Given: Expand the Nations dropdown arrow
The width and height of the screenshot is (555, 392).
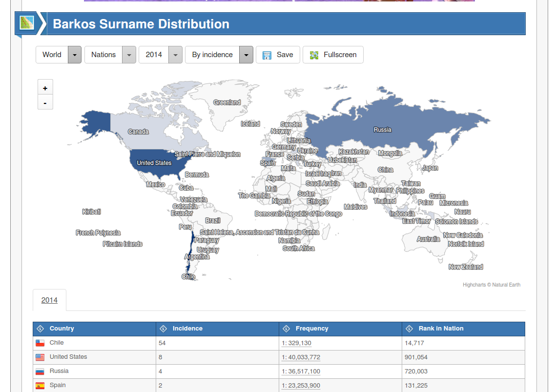Looking at the screenshot, I should coord(129,55).
